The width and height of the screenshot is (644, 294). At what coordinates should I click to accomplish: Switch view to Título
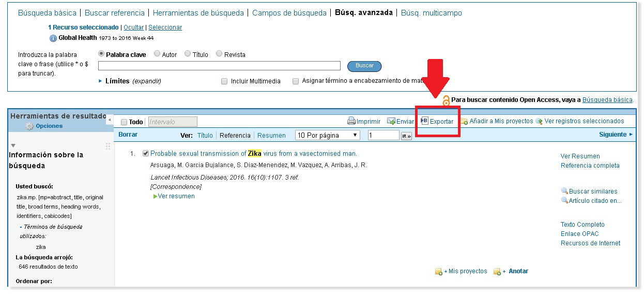click(205, 136)
